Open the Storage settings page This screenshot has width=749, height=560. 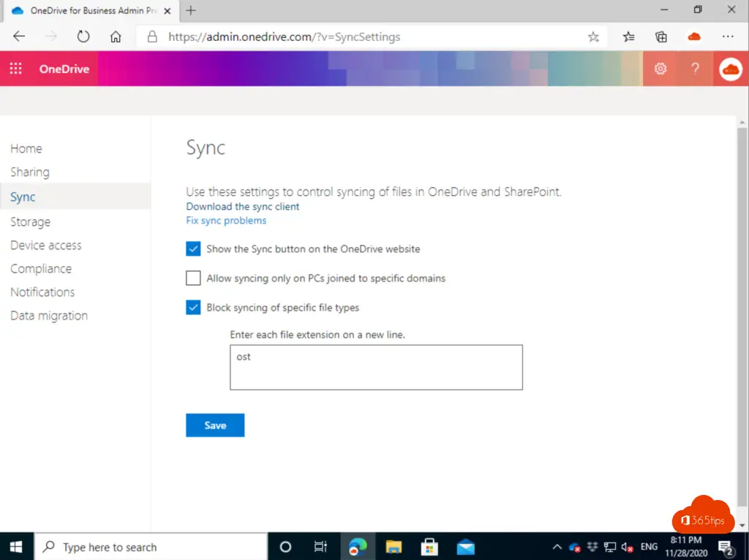point(30,222)
